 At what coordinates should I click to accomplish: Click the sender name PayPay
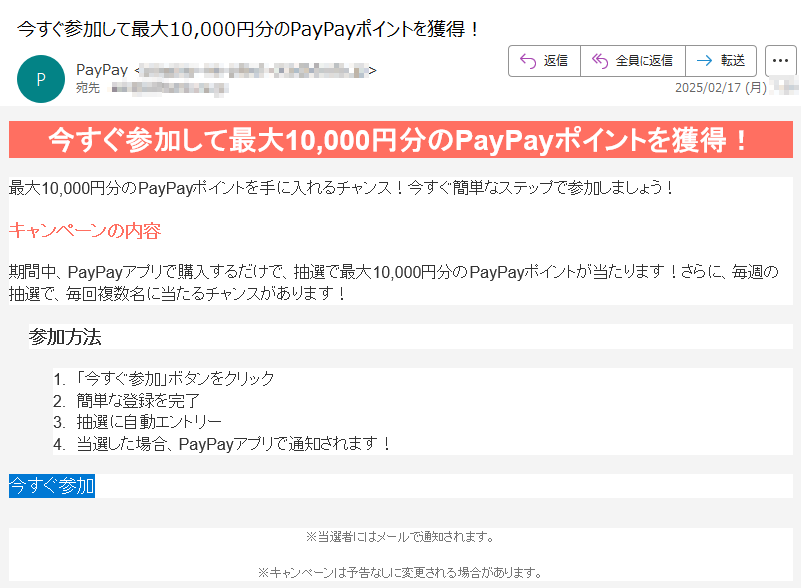pos(102,70)
